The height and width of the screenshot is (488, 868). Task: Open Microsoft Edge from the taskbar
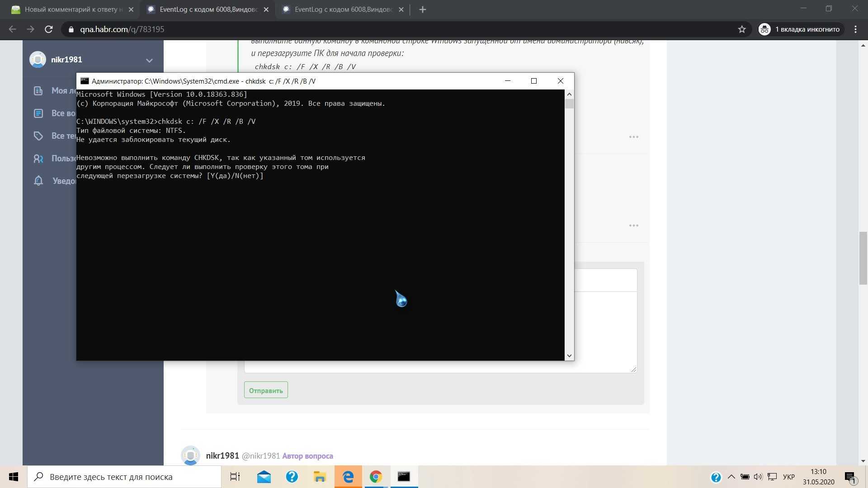tap(348, 477)
